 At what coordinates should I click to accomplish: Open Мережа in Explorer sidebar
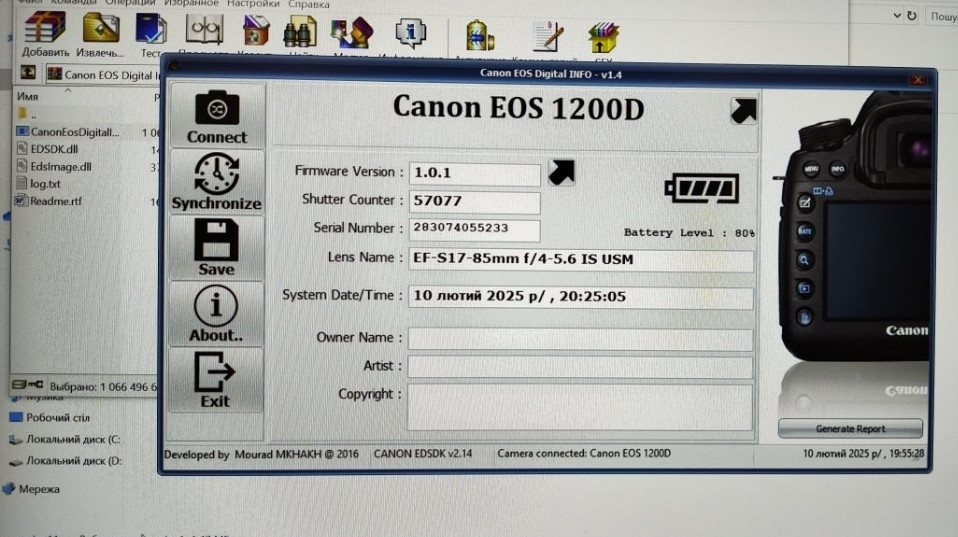pyautogui.click(x=31, y=489)
